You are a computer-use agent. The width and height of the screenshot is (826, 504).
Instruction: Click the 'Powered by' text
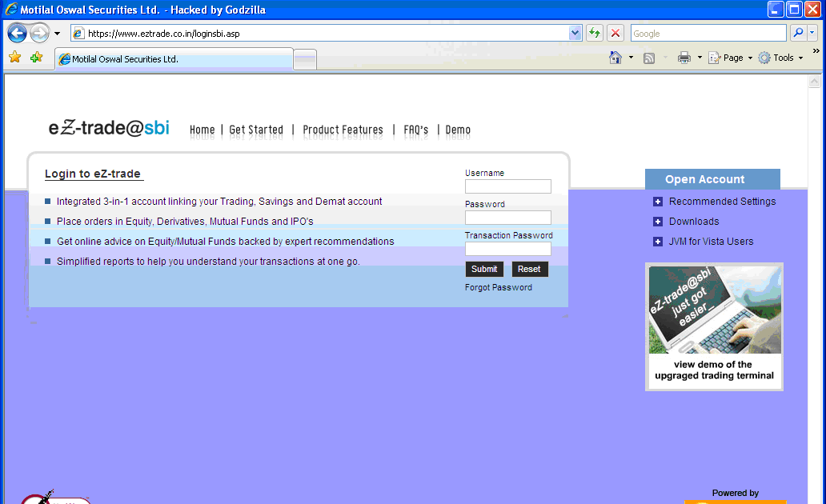pos(736,493)
